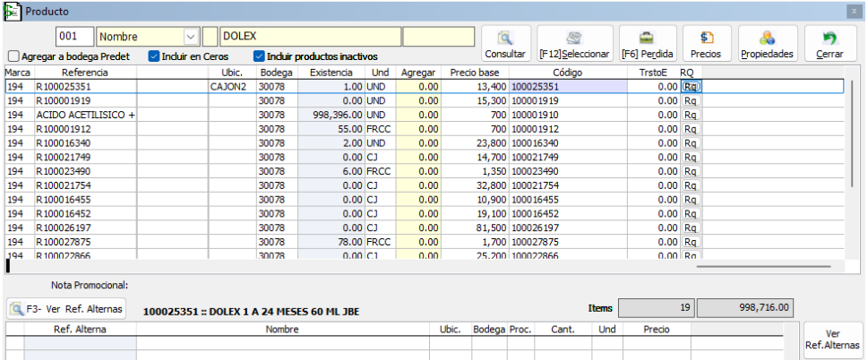Click the DOLEX search text field
This screenshot has width=868, height=361.
(310, 37)
